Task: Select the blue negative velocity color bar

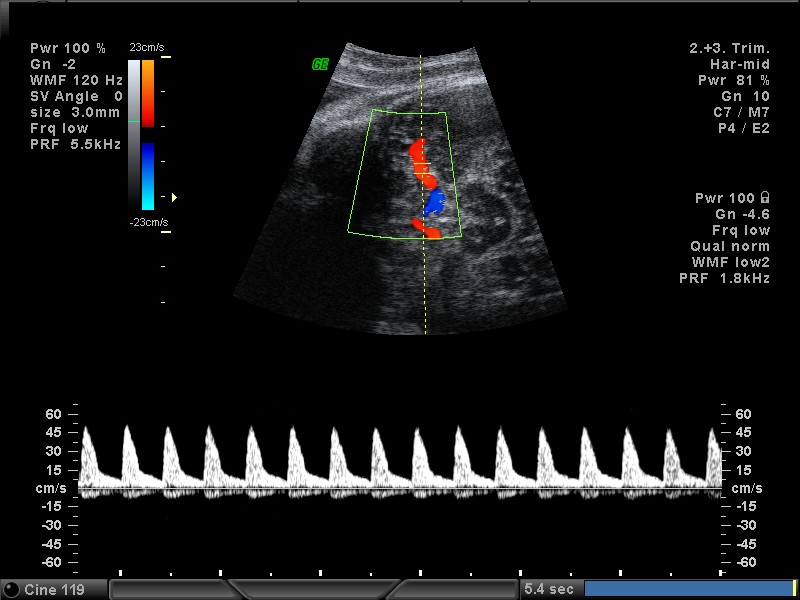Action: 148,176
